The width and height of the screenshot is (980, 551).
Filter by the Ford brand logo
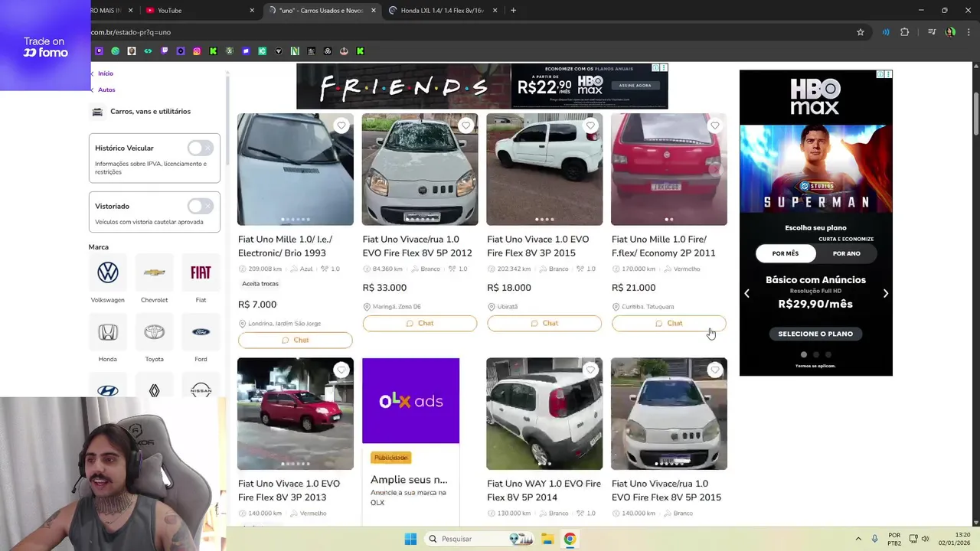(x=201, y=332)
